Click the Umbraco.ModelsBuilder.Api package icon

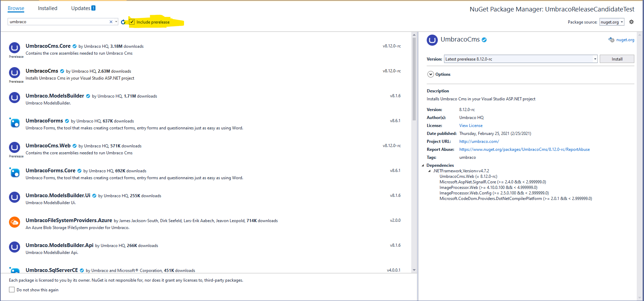click(15, 247)
